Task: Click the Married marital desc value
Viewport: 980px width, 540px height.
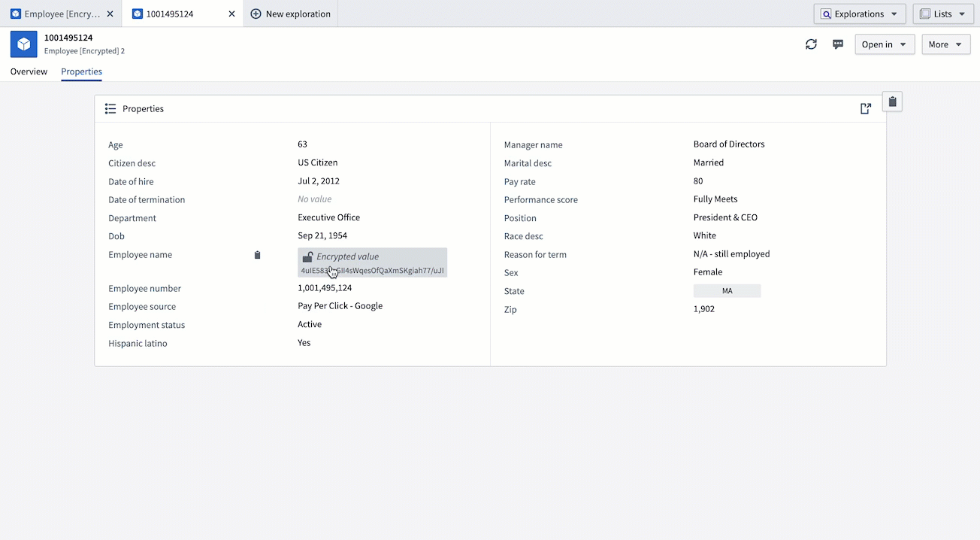Action: tap(709, 162)
